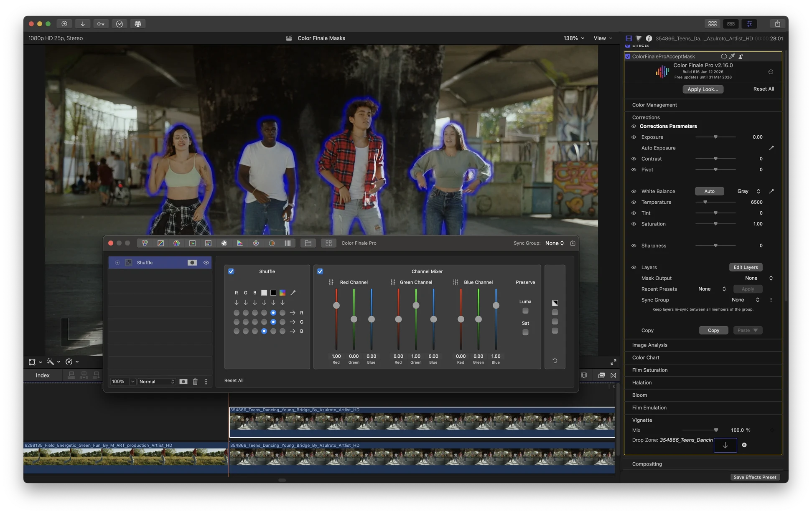The image size is (812, 514).
Task: Click the magic person mask icon
Action: pyautogui.click(x=741, y=56)
